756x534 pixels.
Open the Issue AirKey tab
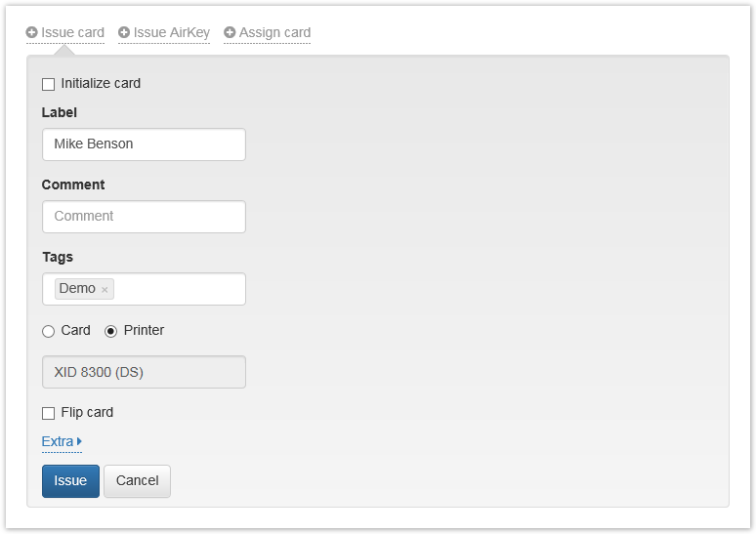pyautogui.click(x=171, y=32)
